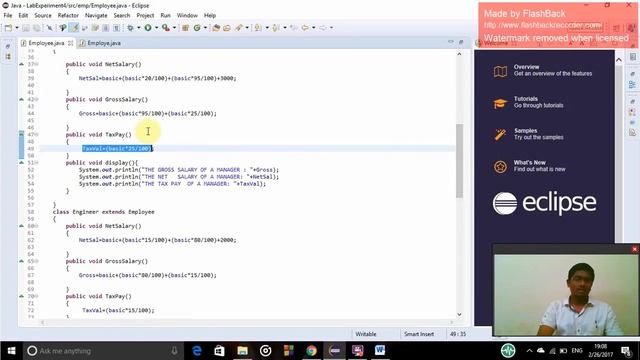Click the Save All toolbar icon
The width and height of the screenshot is (640, 360).
[x=36, y=28]
